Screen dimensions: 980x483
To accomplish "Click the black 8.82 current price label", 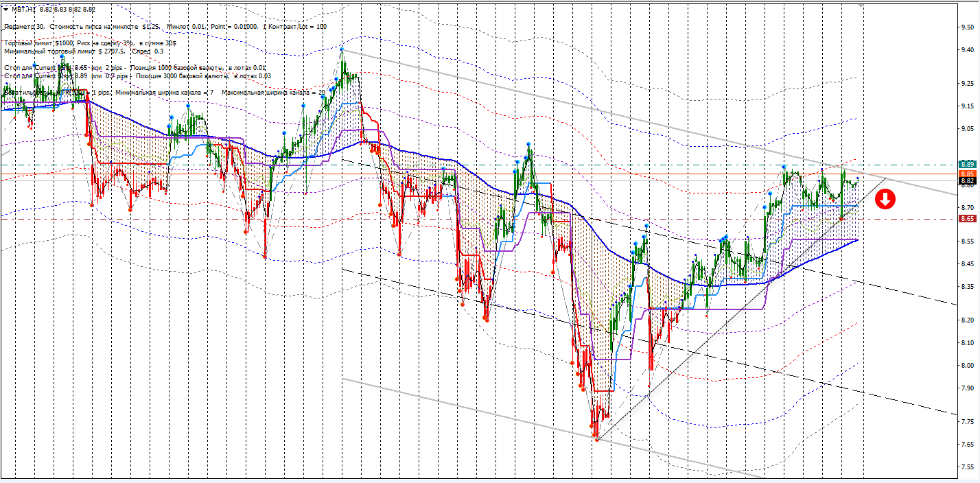I will [x=968, y=181].
